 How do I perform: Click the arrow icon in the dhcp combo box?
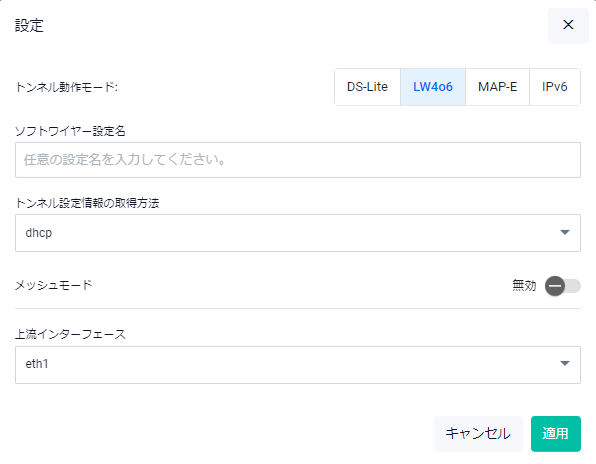565,232
